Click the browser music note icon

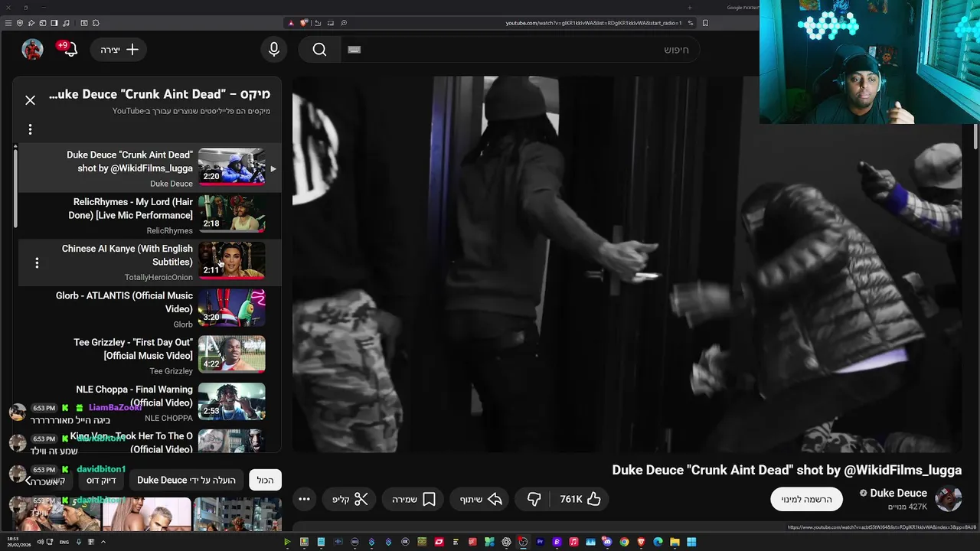click(x=66, y=23)
